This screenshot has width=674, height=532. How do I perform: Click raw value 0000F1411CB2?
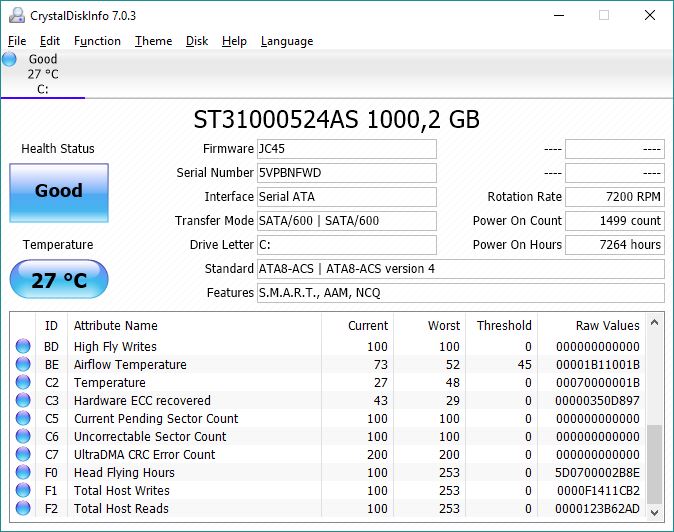pos(599,491)
